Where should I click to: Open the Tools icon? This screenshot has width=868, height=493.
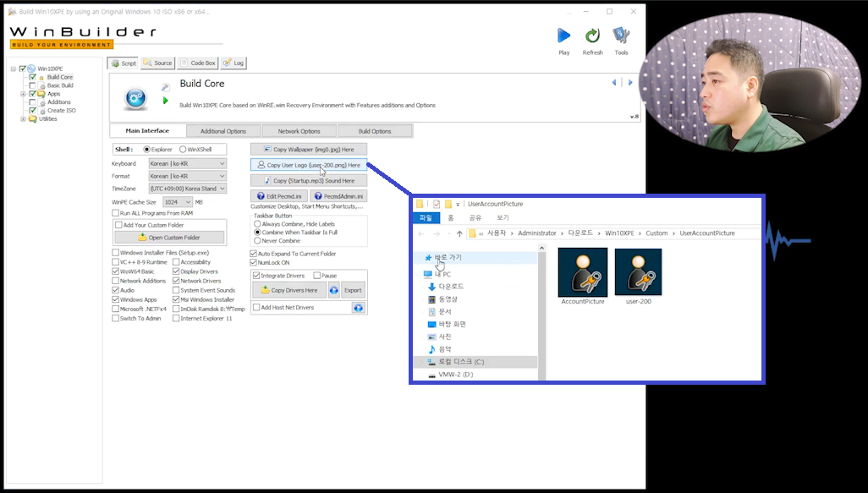tap(621, 36)
